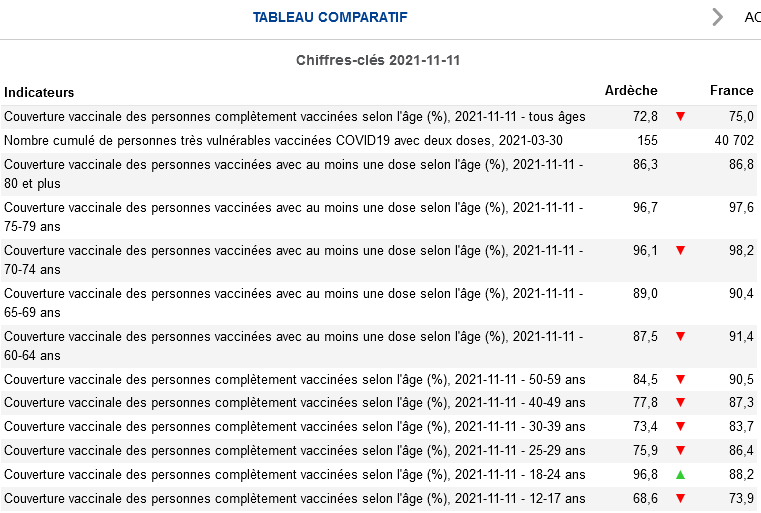Click the red down arrow for tous âges row
The height and width of the screenshot is (513, 761).
tap(681, 116)
